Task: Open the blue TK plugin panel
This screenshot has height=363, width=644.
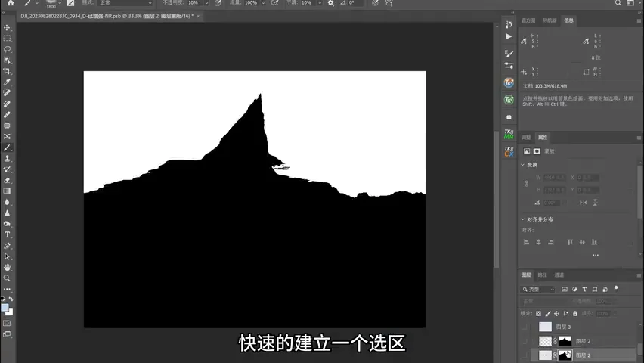Action: (x=509, y=82)
